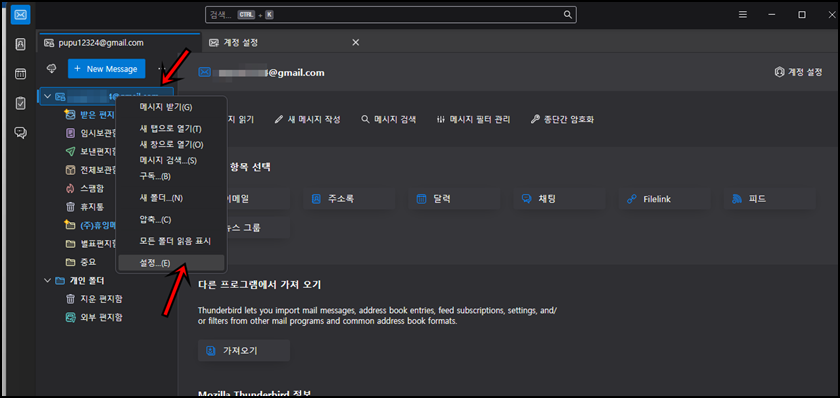Choose 새 창으로 열기(O) in the context menu
The height and width of the screenshot is (398, 840).
(x=171, y=145)
